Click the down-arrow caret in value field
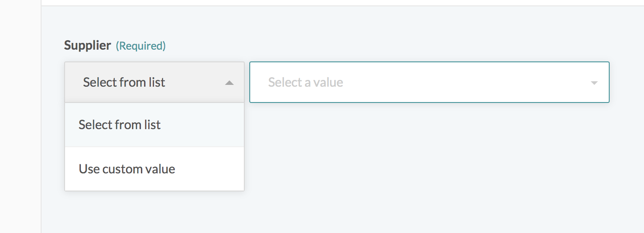 click(594, 83)
